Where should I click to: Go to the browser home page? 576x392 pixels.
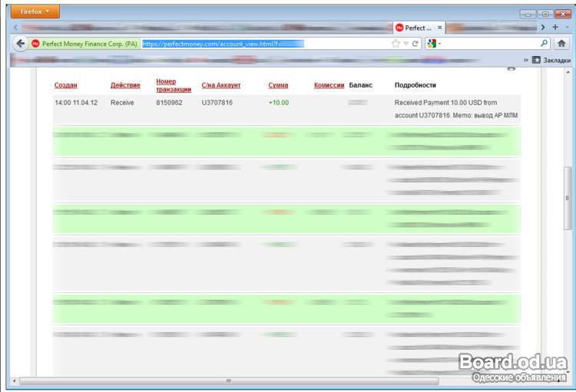(x=561, y=44)
